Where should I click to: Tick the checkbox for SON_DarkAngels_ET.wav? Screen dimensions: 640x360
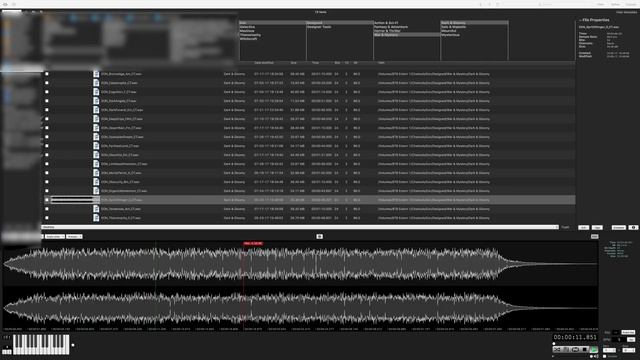[47, 101]
